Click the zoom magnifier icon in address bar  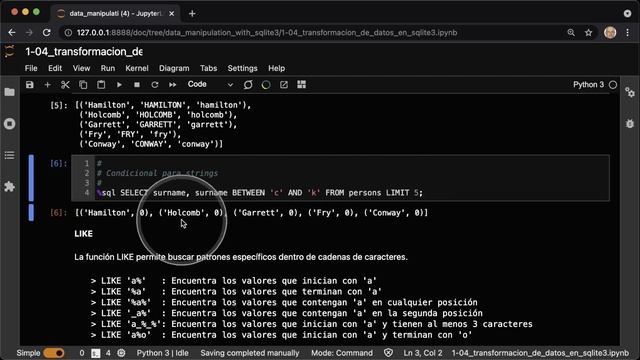coord(571,33)
